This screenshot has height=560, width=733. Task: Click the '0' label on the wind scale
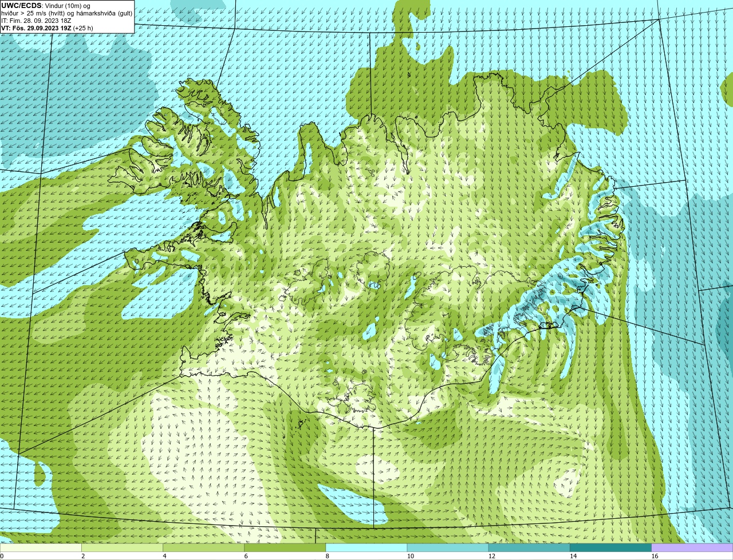coord(2,556)
